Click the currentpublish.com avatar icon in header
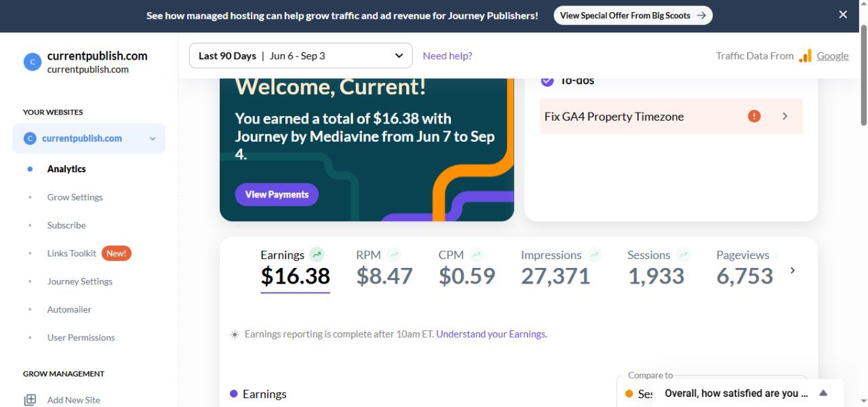This screenshot has height=407, width=868. tap(32, 62)
